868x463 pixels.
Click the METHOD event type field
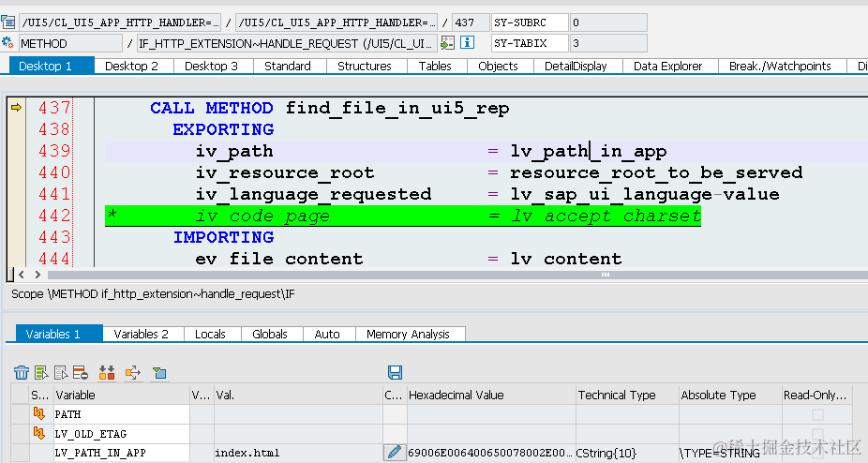point(70,43)
